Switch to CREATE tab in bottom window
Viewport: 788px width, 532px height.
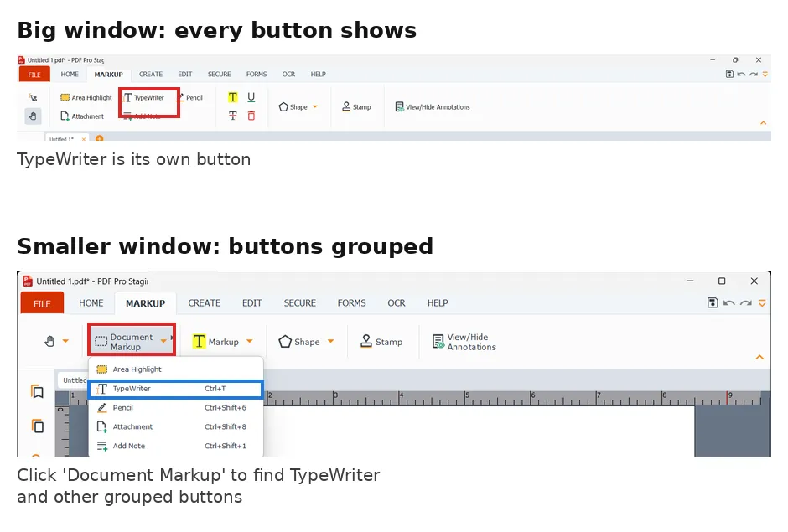[x=205, y=303]
